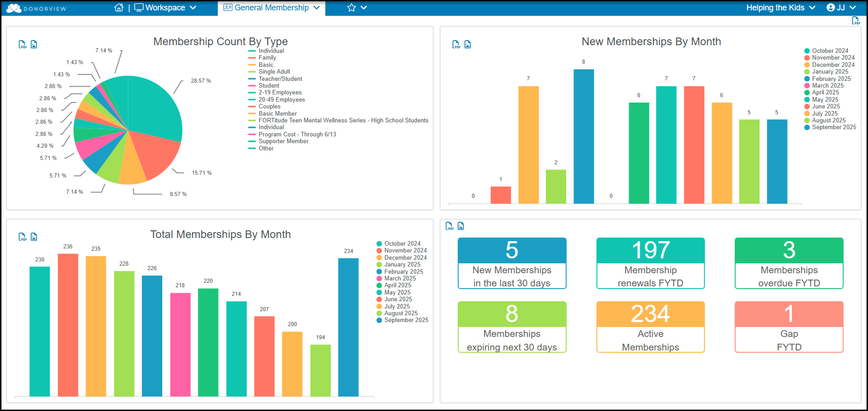Screen dimensions: 868x411
Task: Click the favorites star icon
Action: 352,8
